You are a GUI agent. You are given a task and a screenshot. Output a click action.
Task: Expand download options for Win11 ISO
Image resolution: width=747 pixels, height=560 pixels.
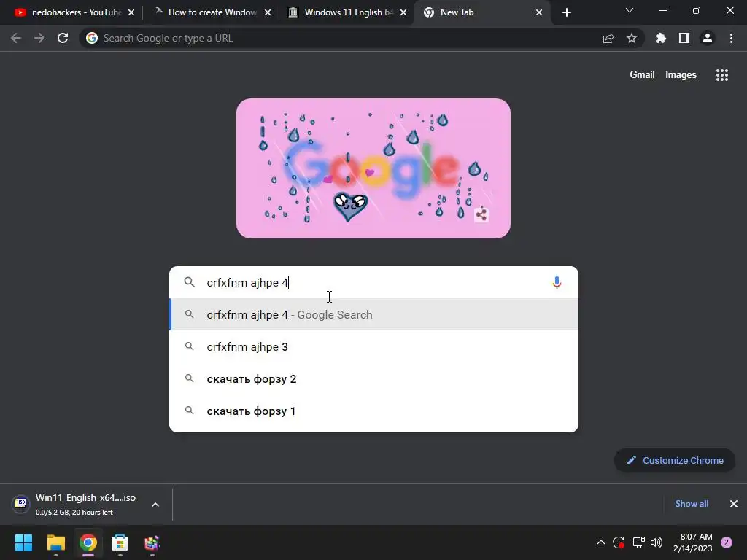pos(155,505)
